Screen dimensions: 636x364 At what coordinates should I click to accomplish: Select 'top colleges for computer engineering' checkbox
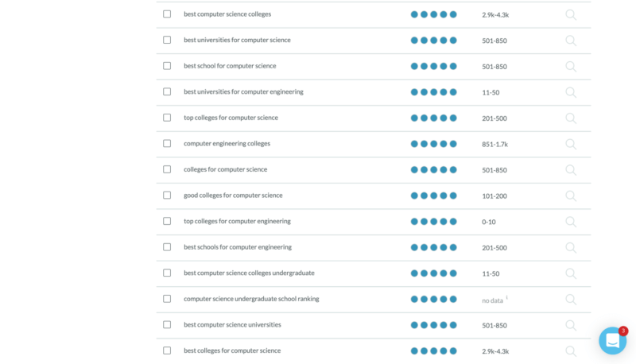pyautogui.click(x=167, y=221)
